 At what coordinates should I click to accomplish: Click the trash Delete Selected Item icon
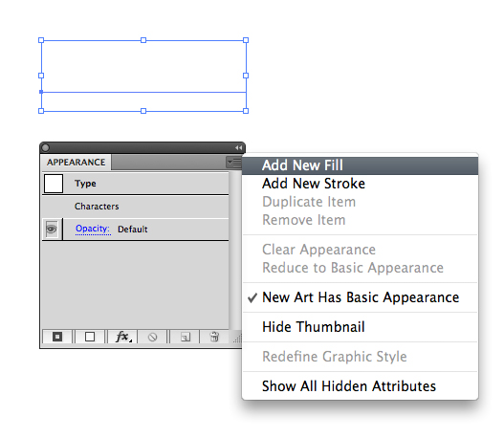pos(214,337)
